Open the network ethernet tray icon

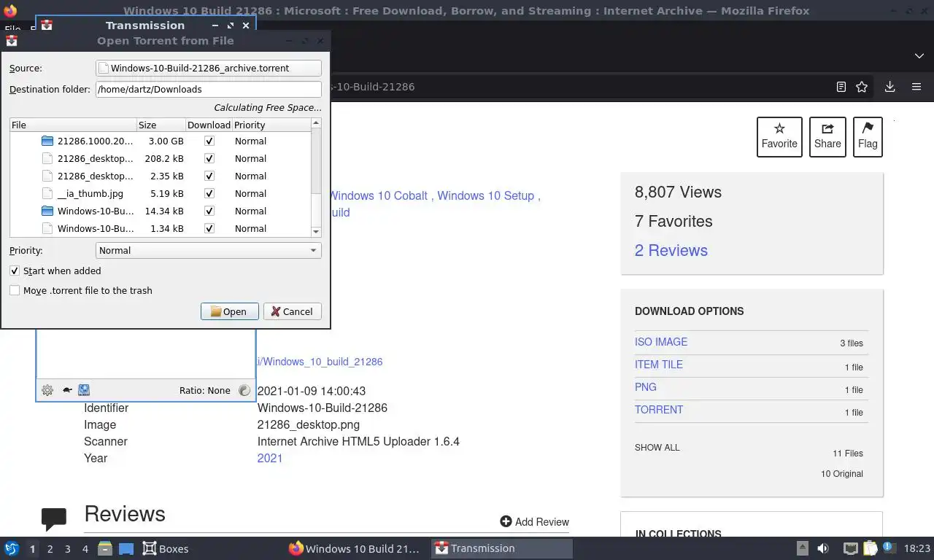(850, 548)
